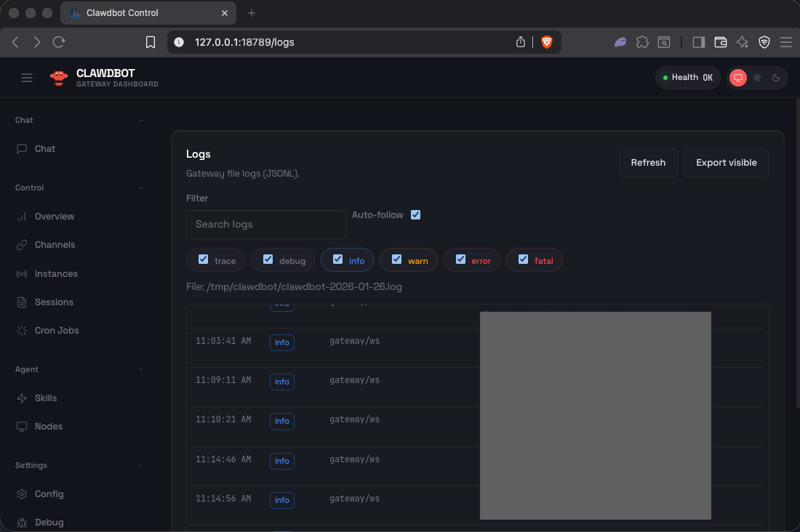Open Cron Jobs page
This screenshot has height=532, width=800.
[57, 331]
